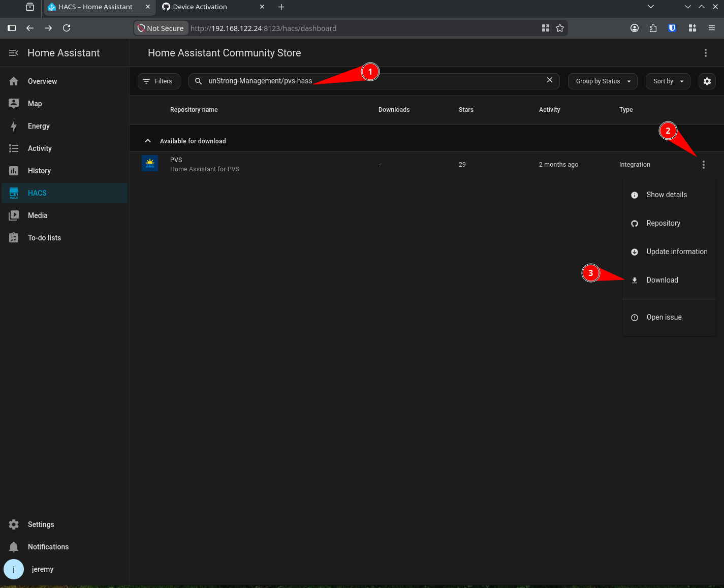Open the Group by Status dropdown
The height and width of the screenshot is (588, 724).
tap(603, 81)
